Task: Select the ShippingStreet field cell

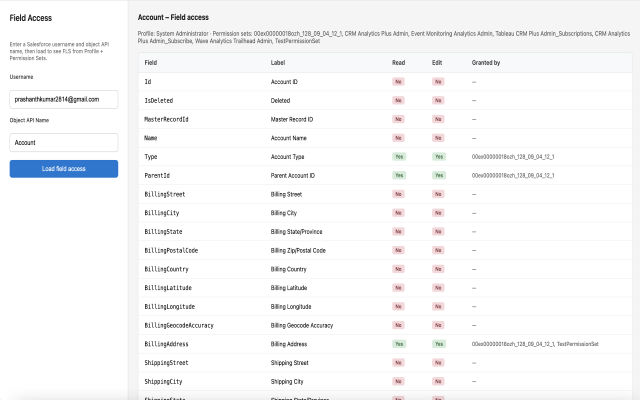Action: tap(166, 363)
